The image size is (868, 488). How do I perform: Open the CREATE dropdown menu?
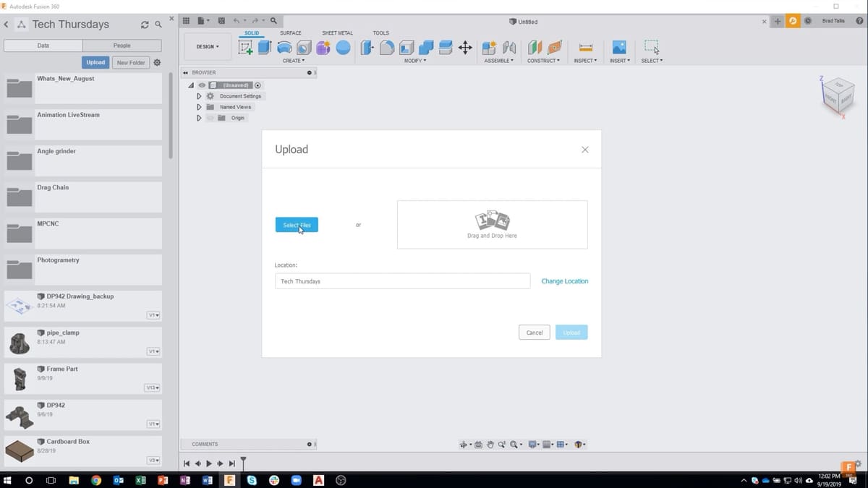point(293,61)
